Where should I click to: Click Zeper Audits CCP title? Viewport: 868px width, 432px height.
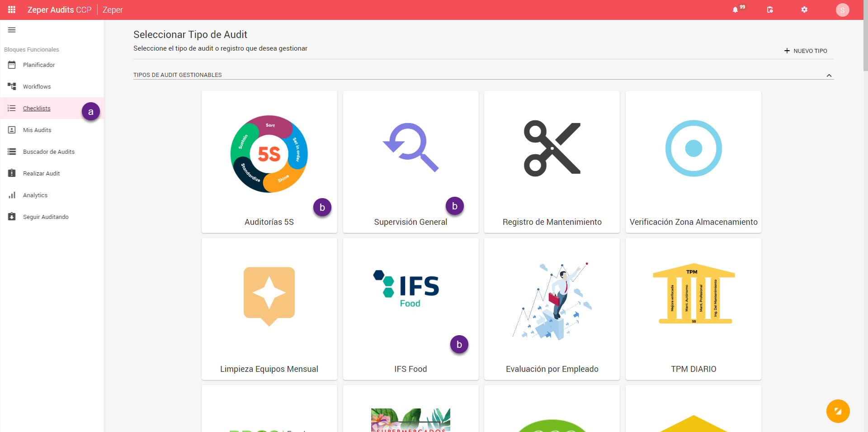point(59,10)
